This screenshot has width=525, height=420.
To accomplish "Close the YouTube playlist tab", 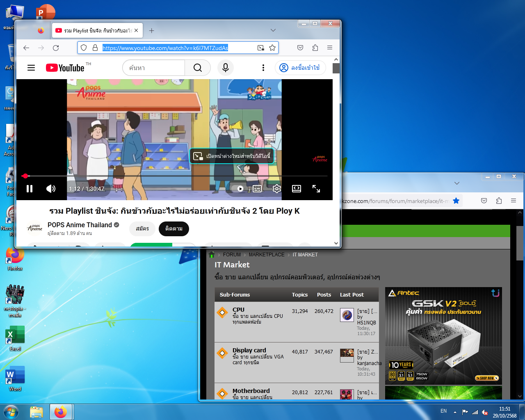I will pyautogui.click(x=136, y=30).
